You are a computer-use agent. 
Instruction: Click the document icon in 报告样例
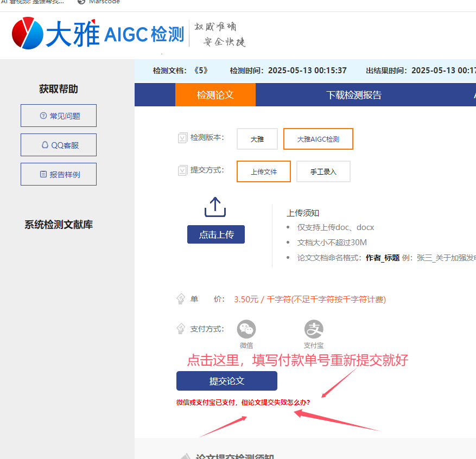pos(43,174)
